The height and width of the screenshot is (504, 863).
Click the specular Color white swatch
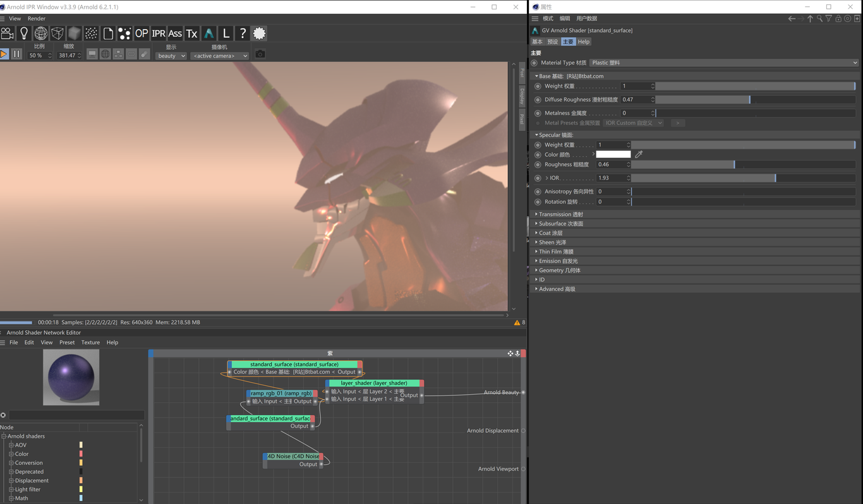(613, 154)
